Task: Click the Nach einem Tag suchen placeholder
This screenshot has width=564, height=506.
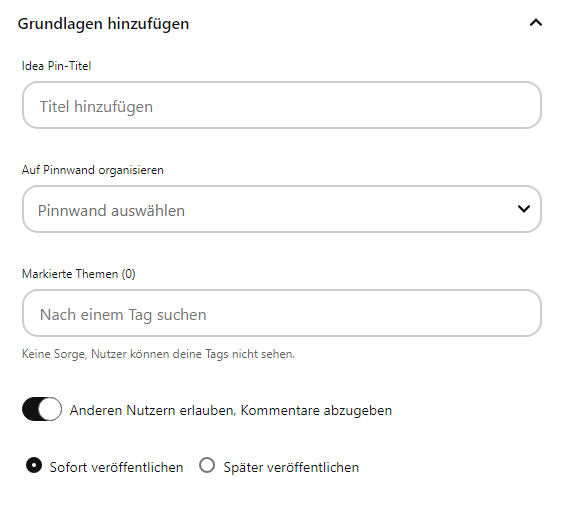Action: (123, 315)
